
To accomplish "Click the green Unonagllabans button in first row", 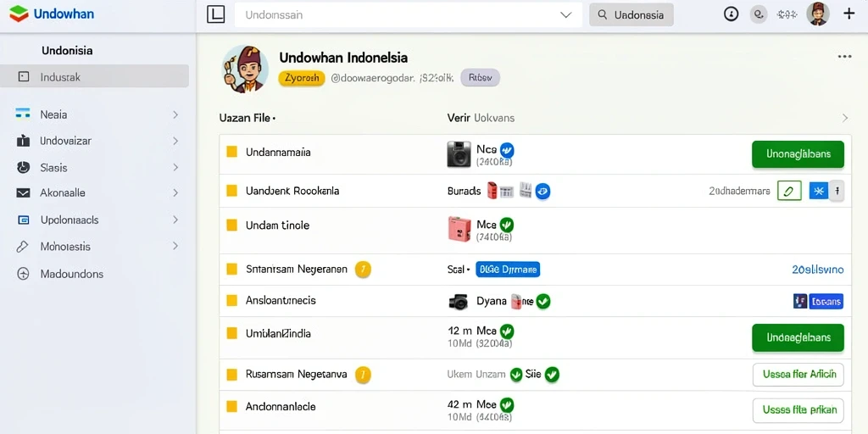I will click(798, 154).
